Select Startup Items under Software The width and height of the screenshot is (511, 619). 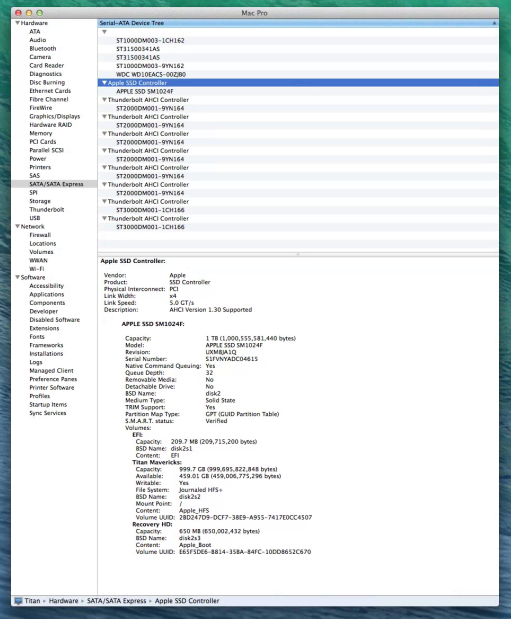pos(48,405)
